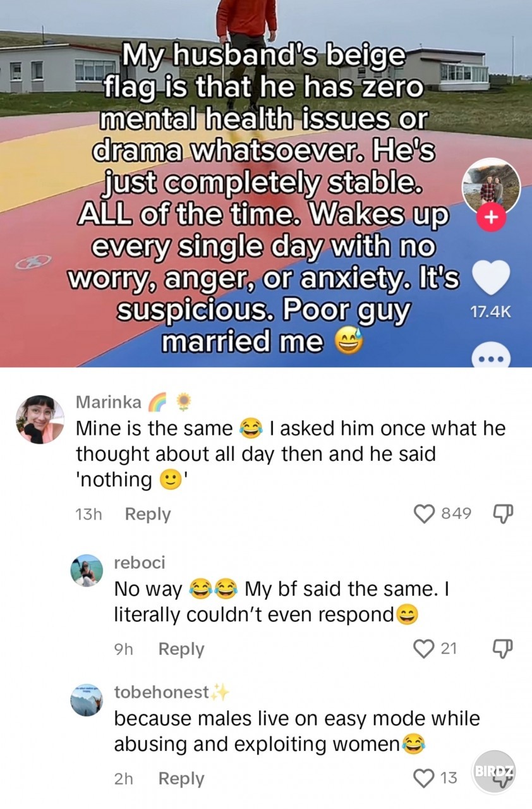
Task: Reply to Marinka's comment
Action: [148, 514]
